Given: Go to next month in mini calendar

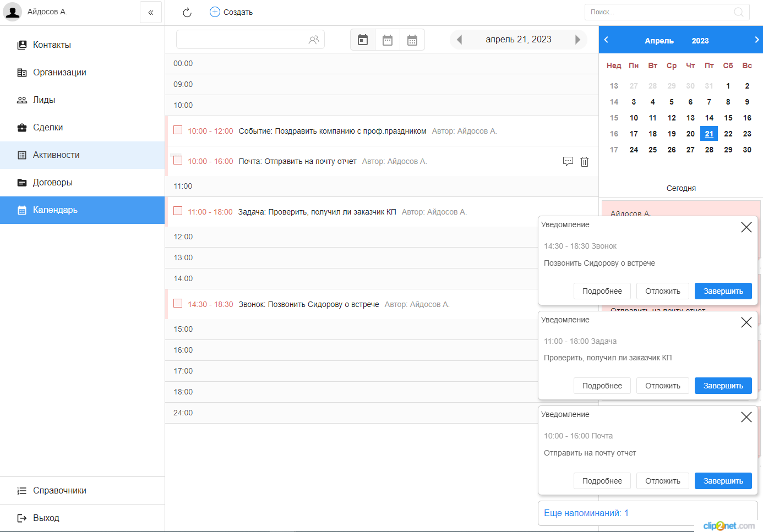Looking at the screenshot, I should [x=756, y=40].
